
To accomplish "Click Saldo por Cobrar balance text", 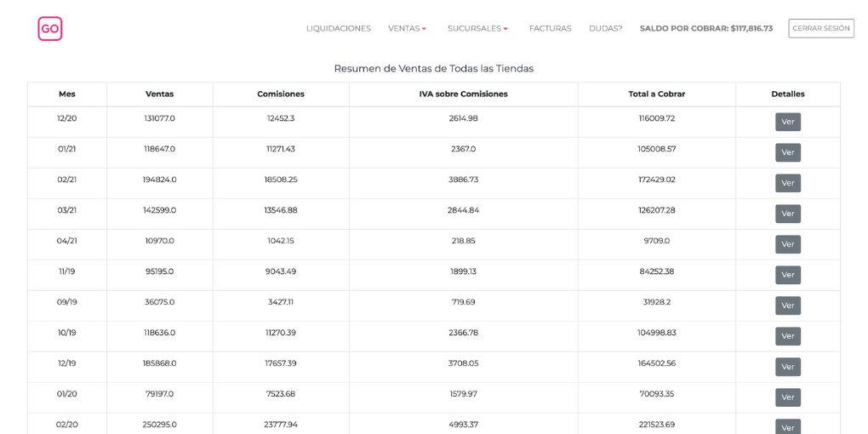I will point(705,28).
